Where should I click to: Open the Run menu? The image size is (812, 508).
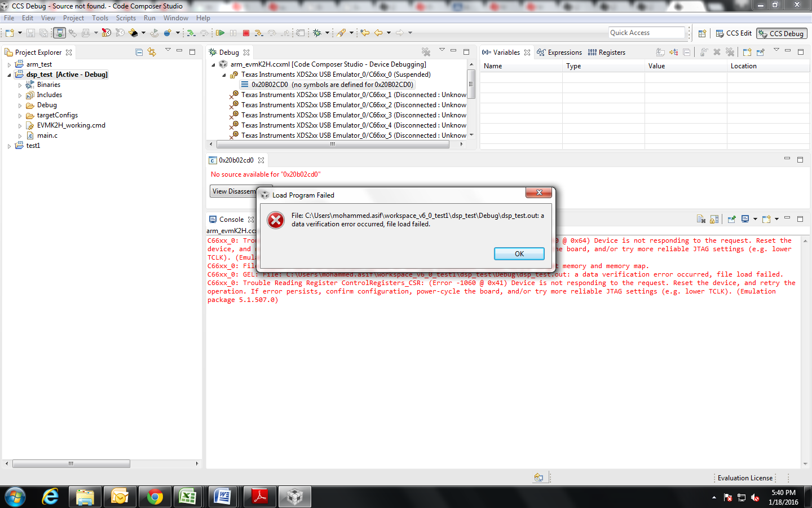point(149,18)
